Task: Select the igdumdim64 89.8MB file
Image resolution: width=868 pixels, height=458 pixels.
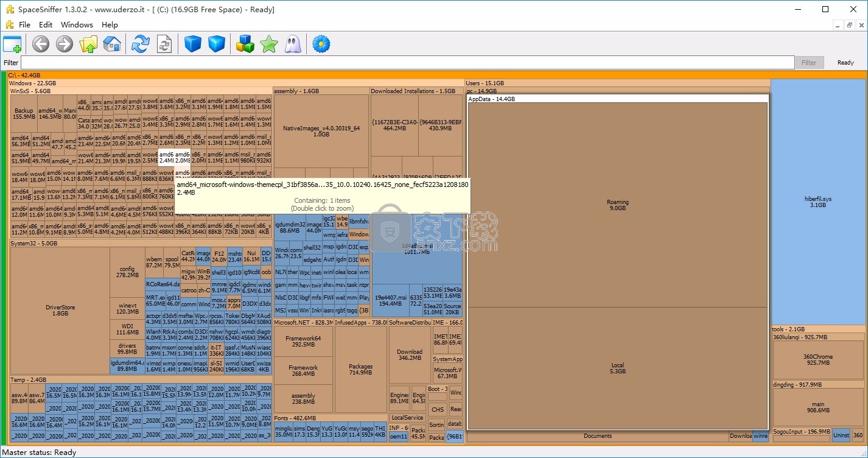Action: [127, 365]
